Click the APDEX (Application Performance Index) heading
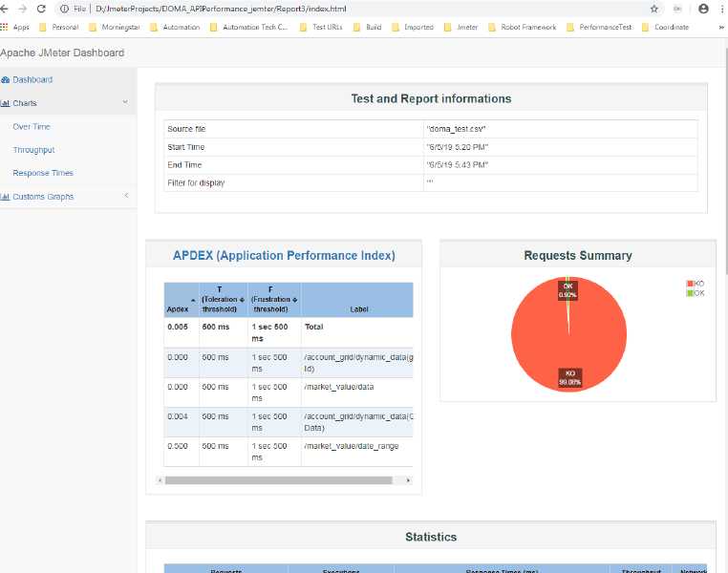Screen dimensions: 728x573 (x=284, y=256)
